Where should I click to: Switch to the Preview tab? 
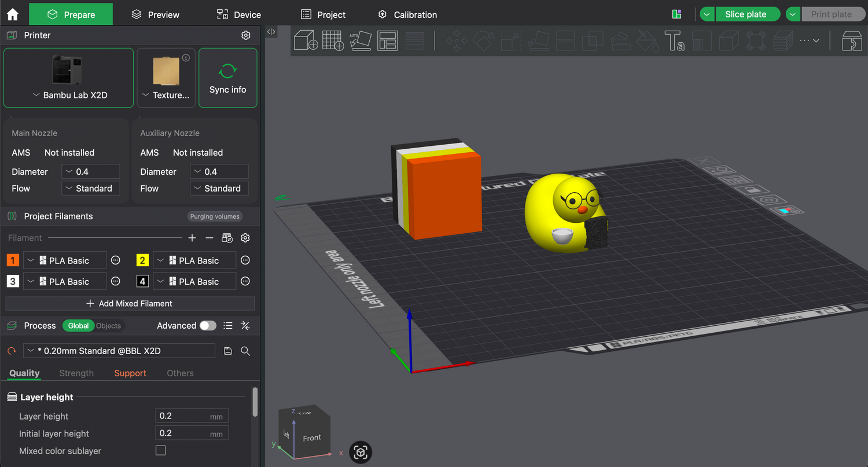(155, 14)
